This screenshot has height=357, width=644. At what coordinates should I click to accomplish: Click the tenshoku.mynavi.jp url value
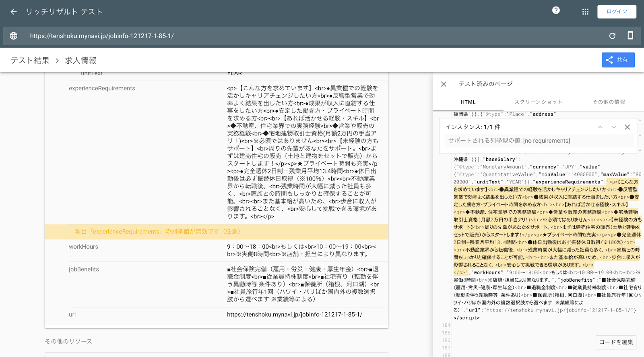[x=295, y=314]
